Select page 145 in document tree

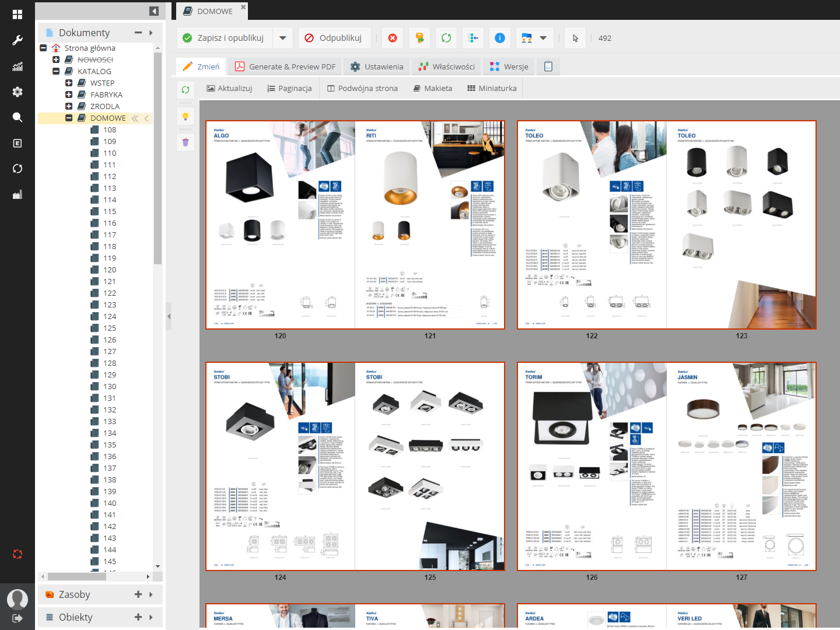pos(110,561)
